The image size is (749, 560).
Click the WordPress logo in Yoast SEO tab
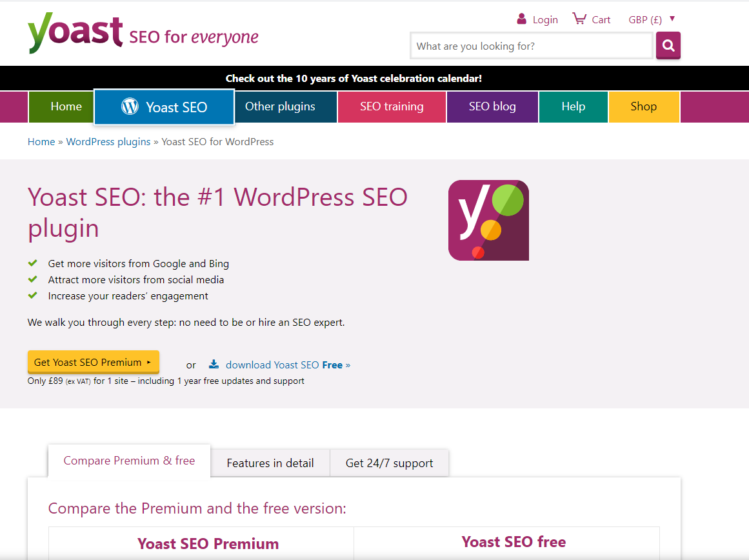(130, 106)
